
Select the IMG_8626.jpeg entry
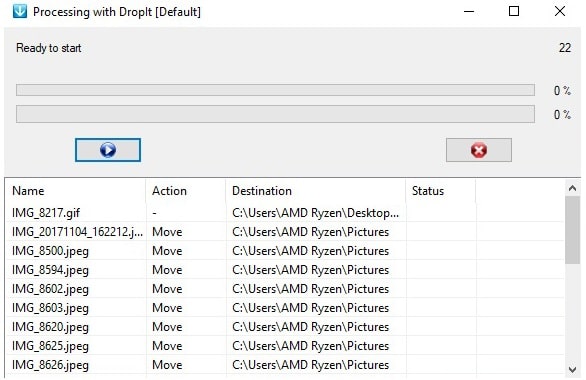50,365
